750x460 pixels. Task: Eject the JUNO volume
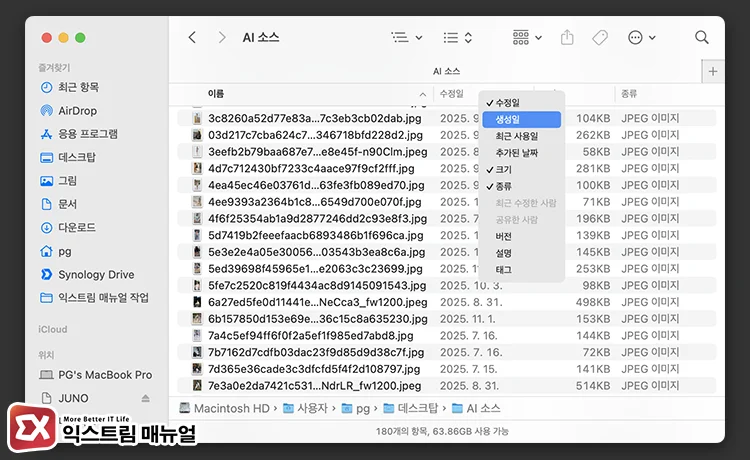pos(145,398)
